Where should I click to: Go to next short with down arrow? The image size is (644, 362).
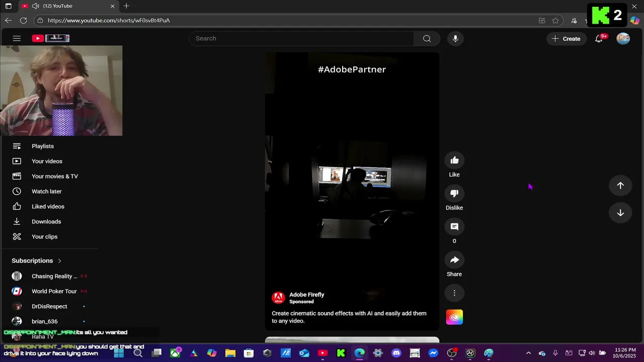[x=620, y=213]
